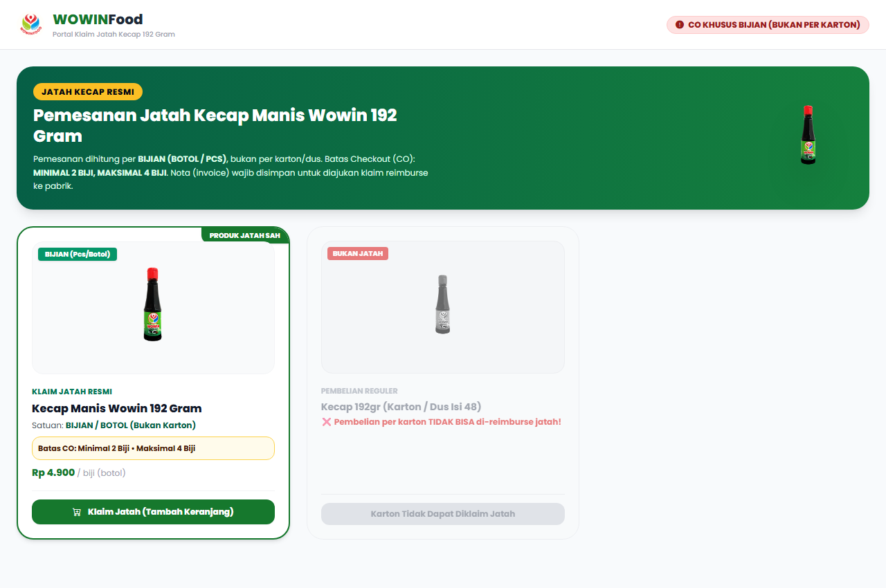Open the Kecap Manis Wowin bottle product image
The width and height of the screenshot is (886, 588).
click(x=153, y=304)
